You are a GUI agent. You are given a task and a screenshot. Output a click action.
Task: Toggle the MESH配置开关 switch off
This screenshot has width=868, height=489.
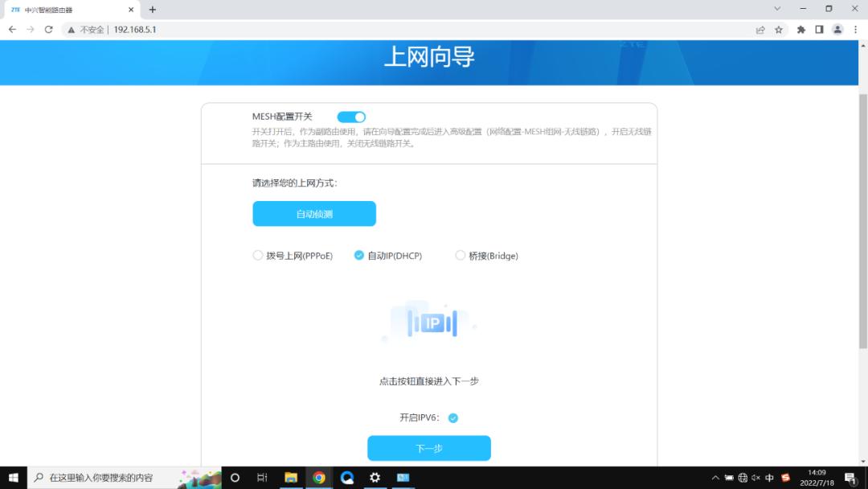[351, 117]
